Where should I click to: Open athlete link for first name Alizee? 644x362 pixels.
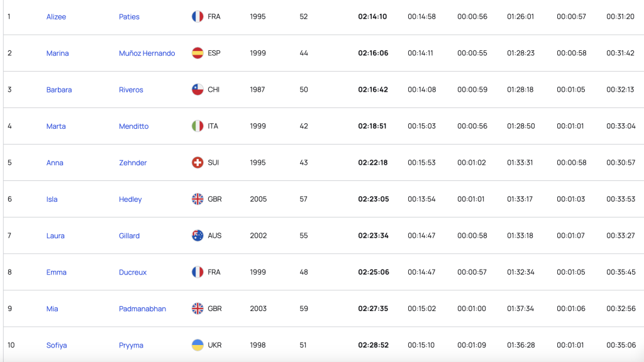tap(56, 17)
